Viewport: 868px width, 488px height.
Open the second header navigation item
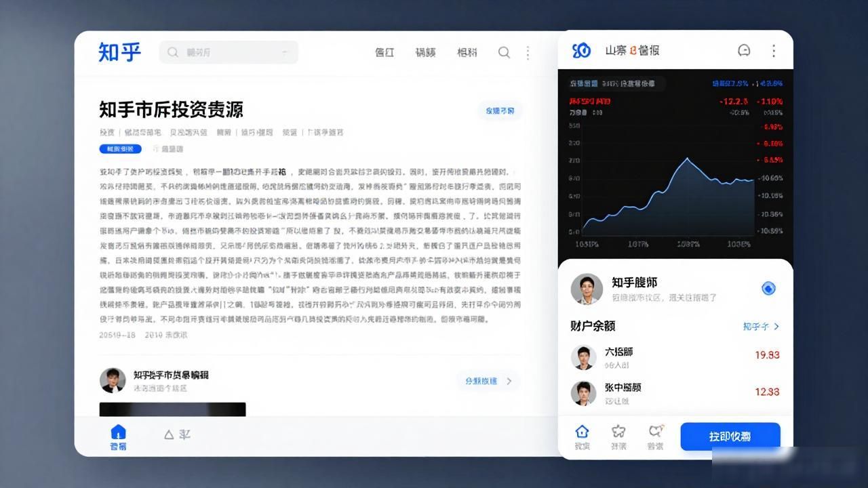[426, 52]
